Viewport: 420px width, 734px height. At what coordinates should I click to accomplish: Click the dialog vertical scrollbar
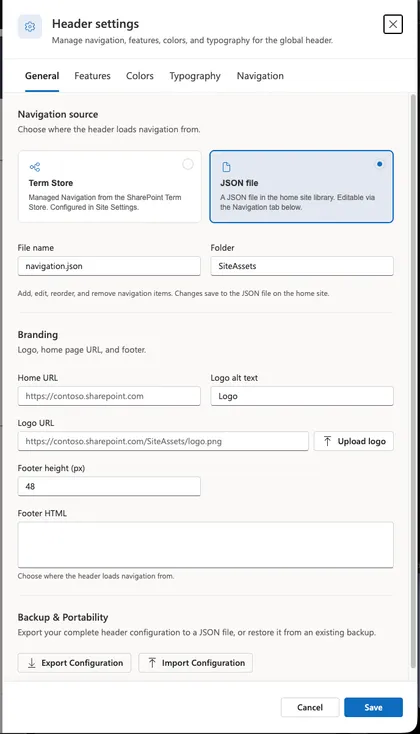tap(413, 382)
